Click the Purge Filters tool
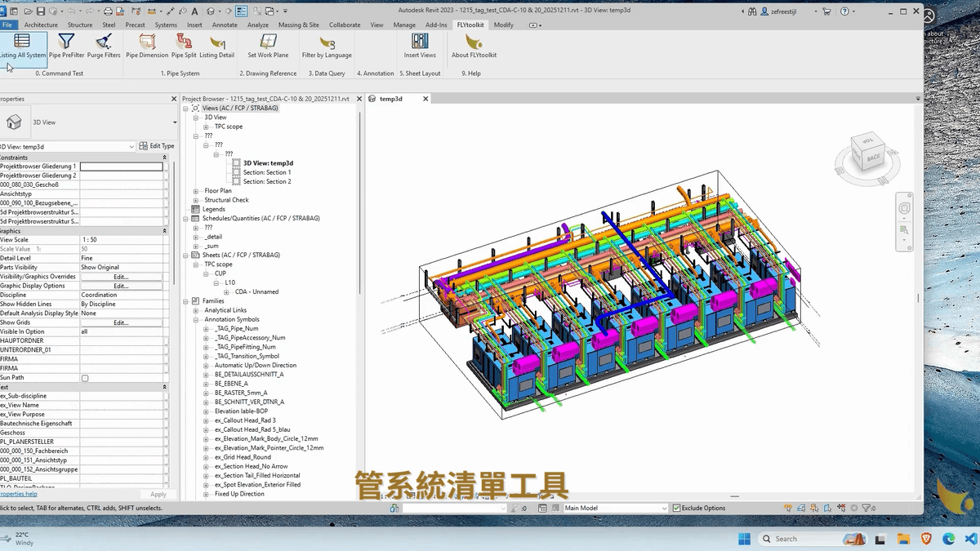This screenshot has height=551, width=980. pos(104,46)
